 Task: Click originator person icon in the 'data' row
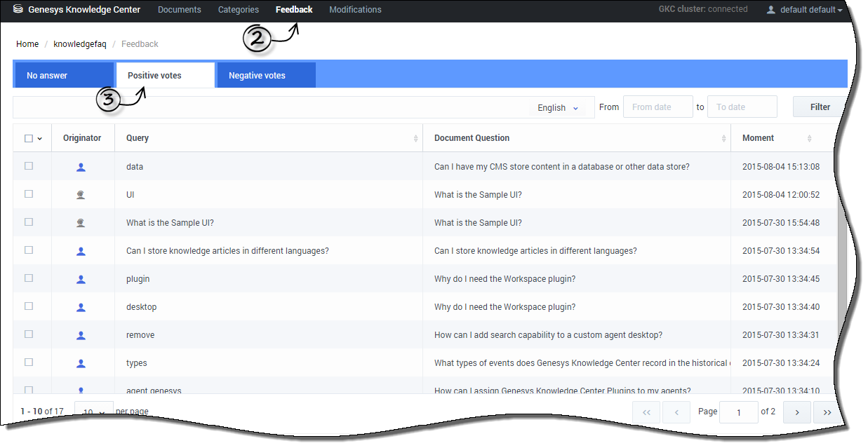click(x=81, y=167)
